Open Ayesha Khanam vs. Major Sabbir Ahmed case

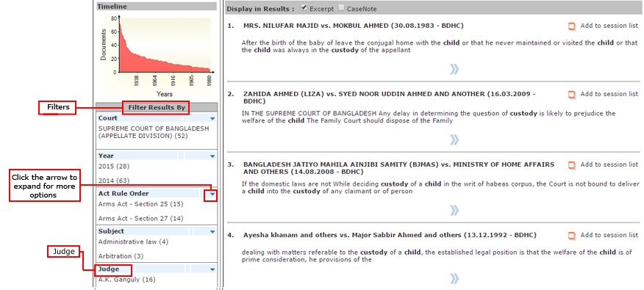coord(390,236)
